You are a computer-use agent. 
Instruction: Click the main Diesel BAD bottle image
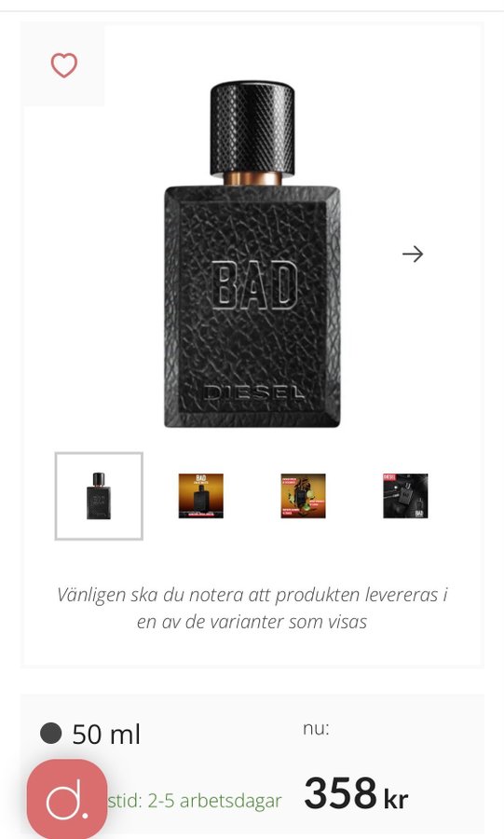coord(252,254)
